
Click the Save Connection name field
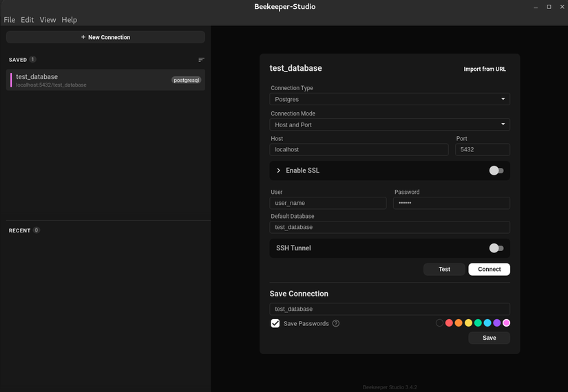390,309
